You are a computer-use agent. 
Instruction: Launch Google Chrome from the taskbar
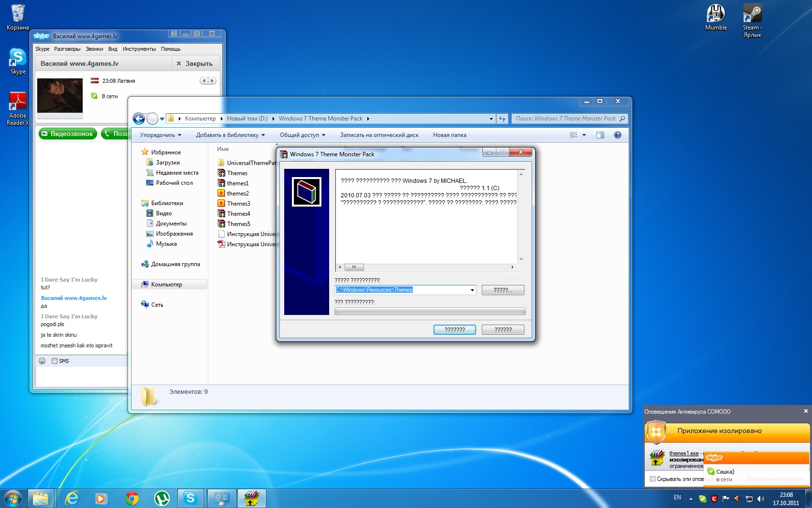pos(131,498)
